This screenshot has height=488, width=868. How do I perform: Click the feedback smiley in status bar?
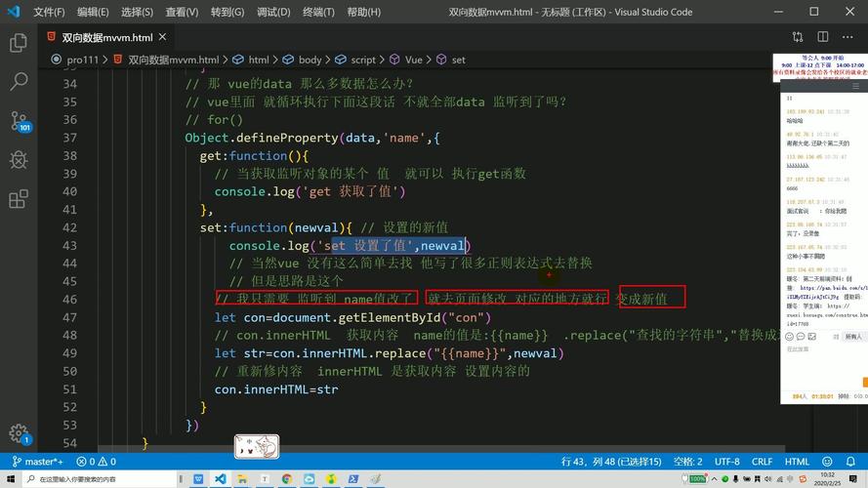point(827,462)
